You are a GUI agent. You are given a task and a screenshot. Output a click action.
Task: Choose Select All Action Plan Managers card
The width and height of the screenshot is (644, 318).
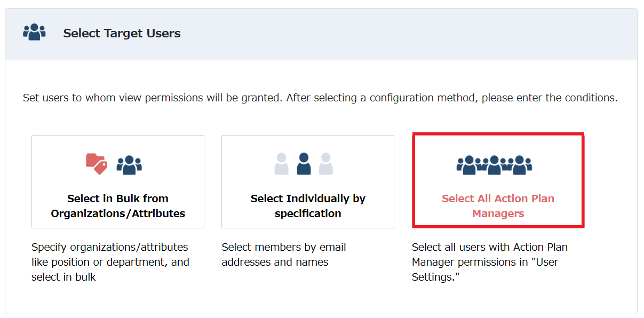[x=498, y=181]
